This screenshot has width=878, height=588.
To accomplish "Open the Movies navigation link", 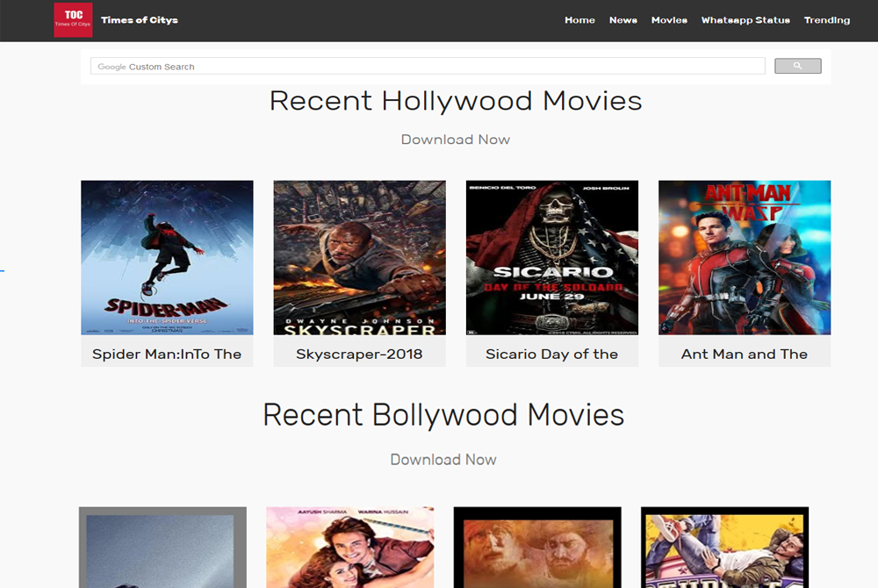I will pyautogui.click(x=669, y=20).
